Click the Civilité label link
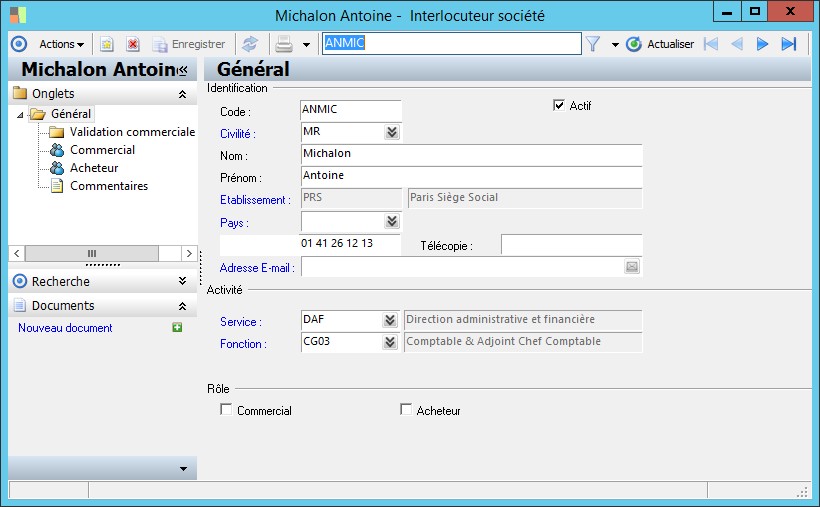Image resolution: width=820 pixels, height=507 pixels. pos(237,134)
